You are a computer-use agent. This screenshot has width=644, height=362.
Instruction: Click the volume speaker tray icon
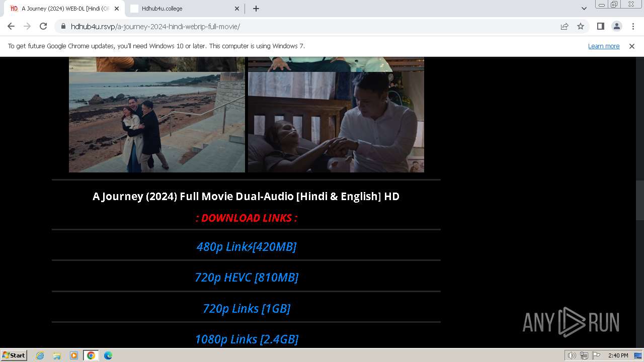(x=572, y=355)
